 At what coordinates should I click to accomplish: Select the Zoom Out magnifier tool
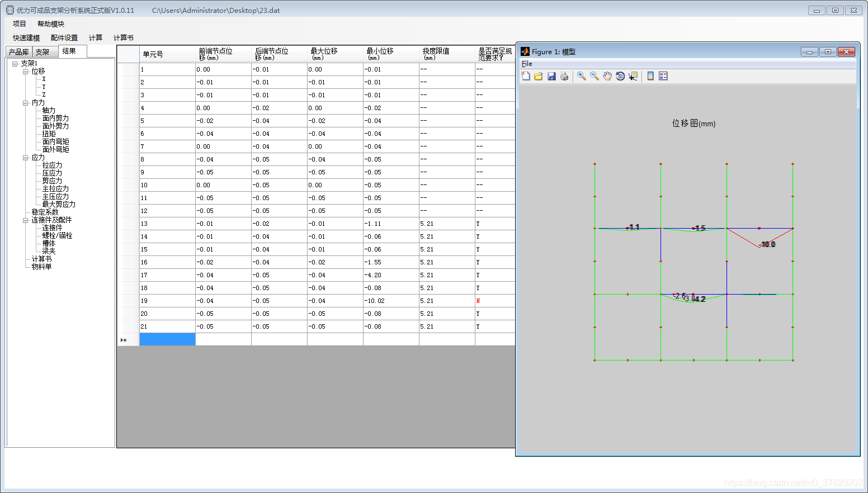coord(595,76)
